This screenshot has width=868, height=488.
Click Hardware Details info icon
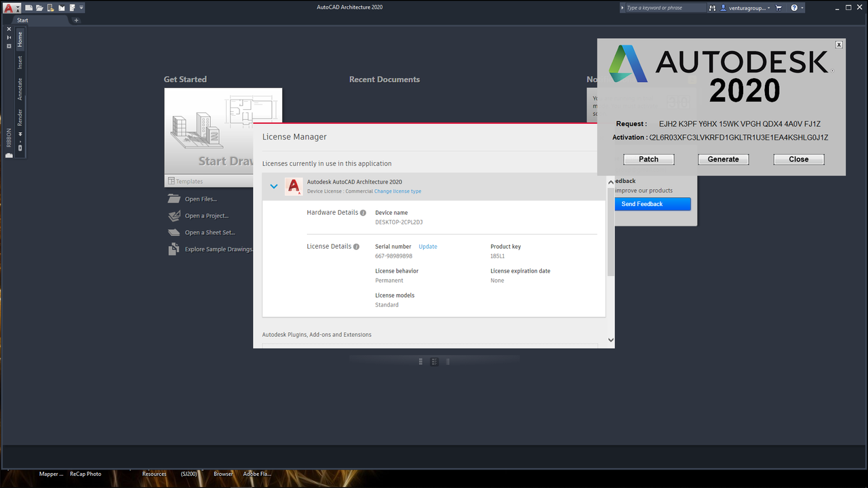(363, 213)
